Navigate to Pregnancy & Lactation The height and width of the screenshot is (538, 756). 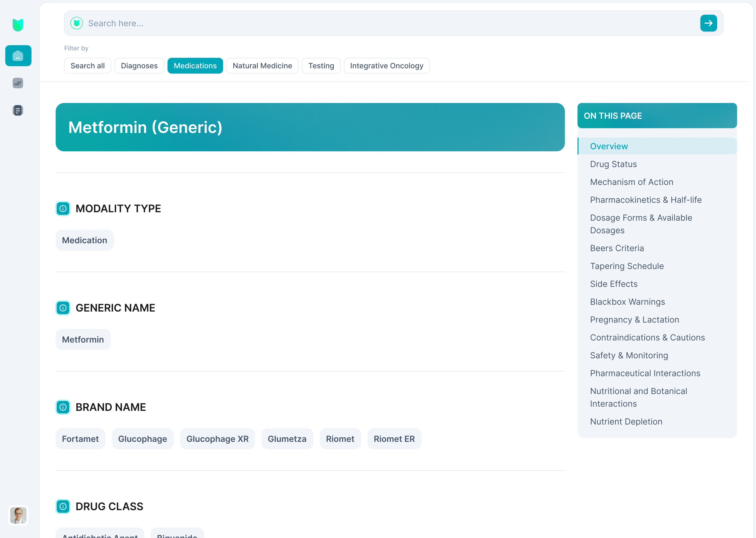(x=635, y=320)
